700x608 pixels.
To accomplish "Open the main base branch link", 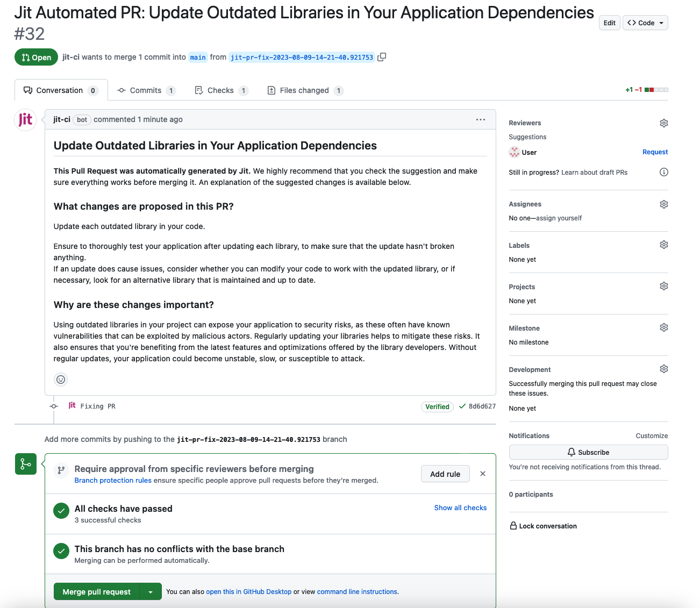I will [198, 58].
